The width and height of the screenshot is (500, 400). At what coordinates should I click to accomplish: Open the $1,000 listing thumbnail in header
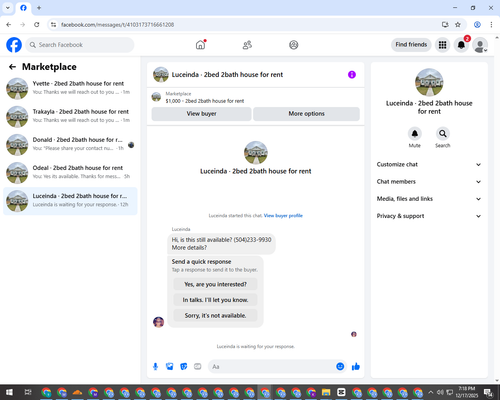[156, 97]
